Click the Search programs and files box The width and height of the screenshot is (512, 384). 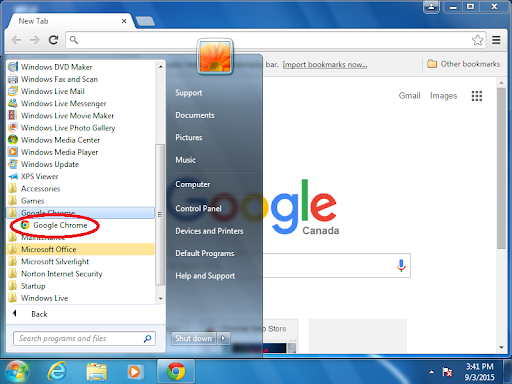(84, 338)
